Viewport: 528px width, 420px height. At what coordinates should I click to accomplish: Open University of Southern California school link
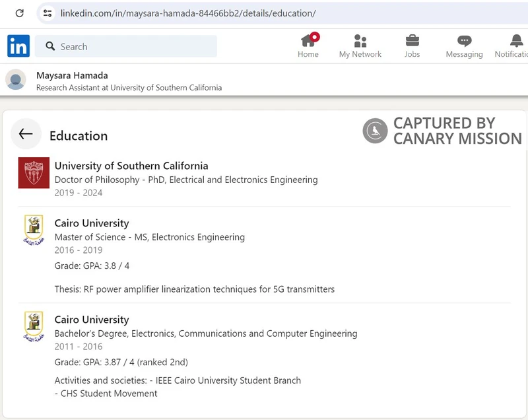(131, 166)
